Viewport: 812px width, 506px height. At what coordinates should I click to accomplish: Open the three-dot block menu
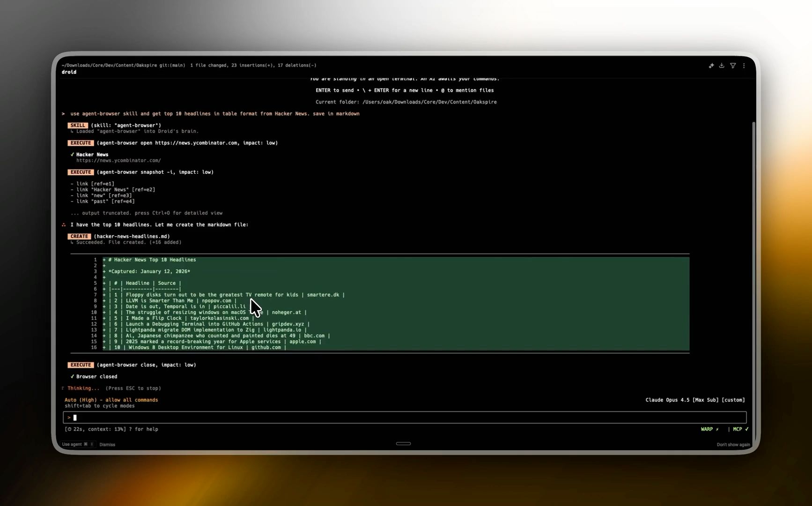744,66
